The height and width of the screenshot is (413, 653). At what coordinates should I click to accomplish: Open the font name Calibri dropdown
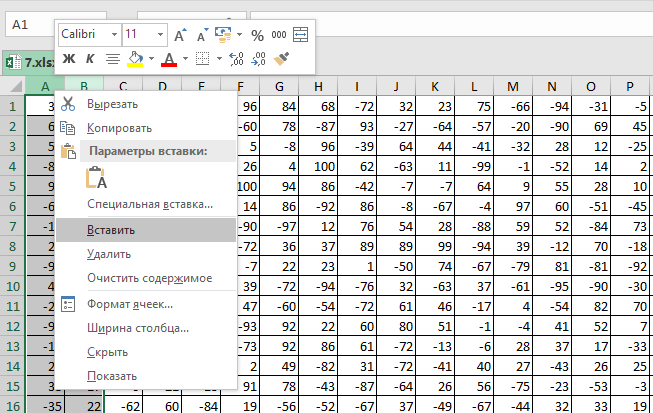[113, 34]
